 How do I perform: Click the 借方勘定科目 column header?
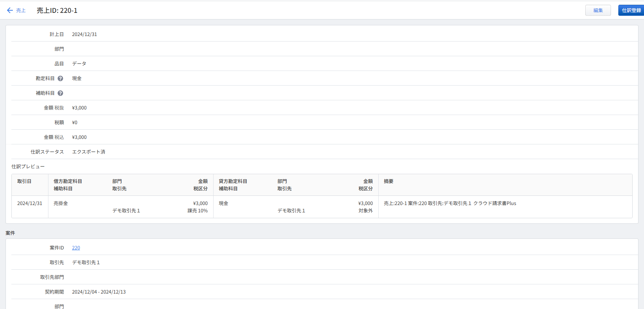click(x=68, y=181)
